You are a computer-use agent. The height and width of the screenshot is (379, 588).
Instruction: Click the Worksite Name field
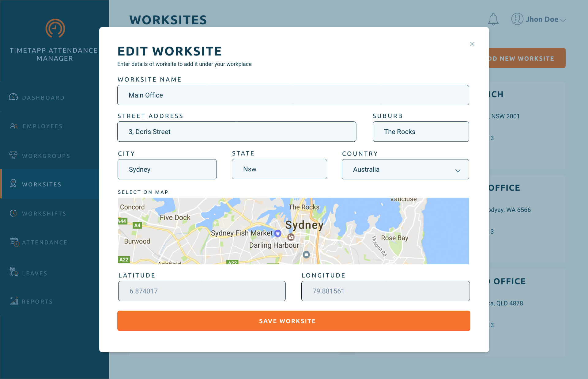click(293, 95)
